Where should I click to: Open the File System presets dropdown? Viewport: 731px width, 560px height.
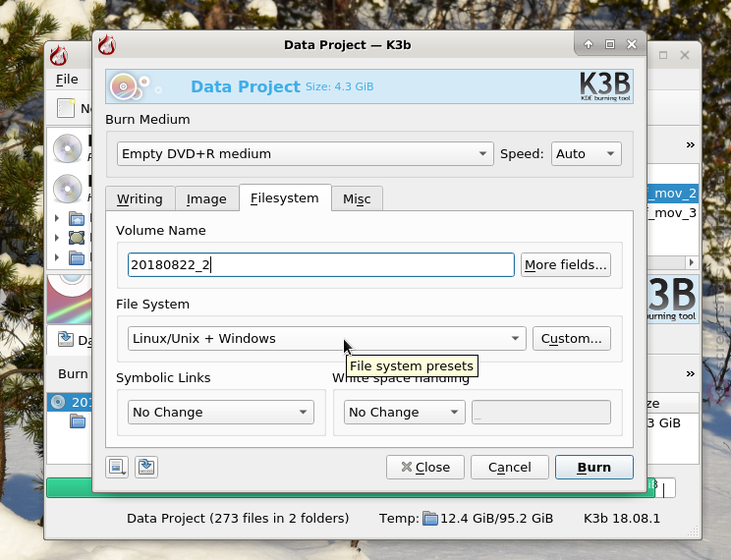pos(327,339)
